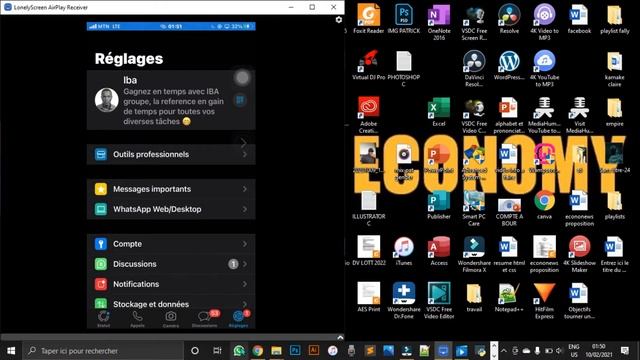The image size is (640, 360).
Task: Open WhatsApp from the taskbar
Action: pos(239,351)
